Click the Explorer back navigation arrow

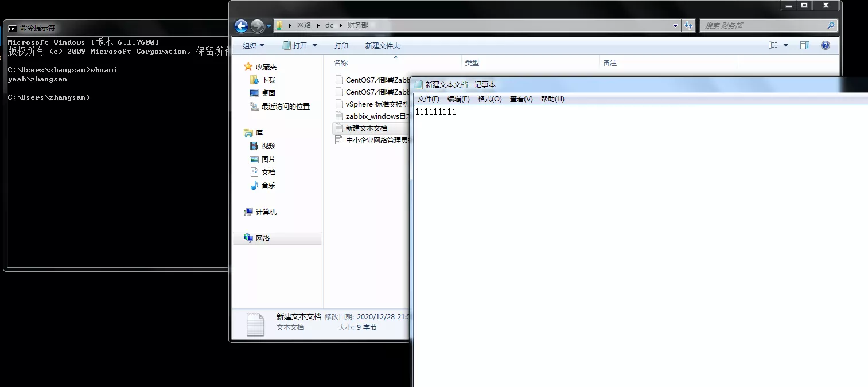242,26
